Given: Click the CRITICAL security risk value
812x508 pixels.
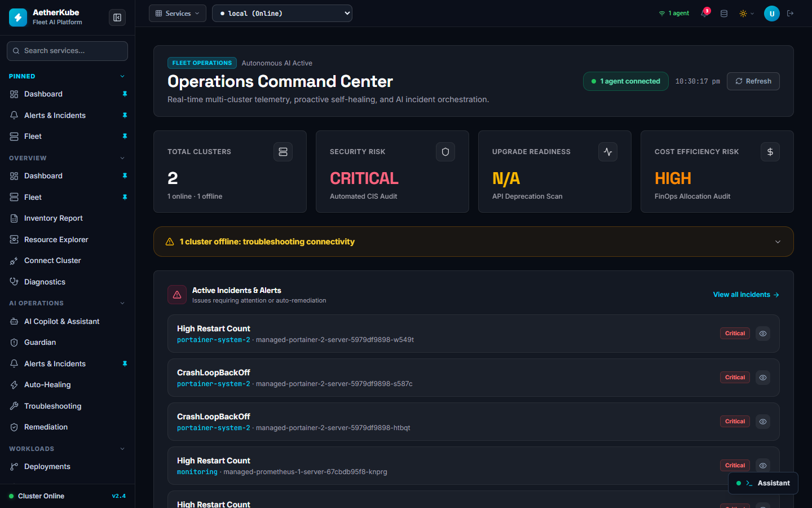Looking at the screenshot, I should click(x=364, y=178).
